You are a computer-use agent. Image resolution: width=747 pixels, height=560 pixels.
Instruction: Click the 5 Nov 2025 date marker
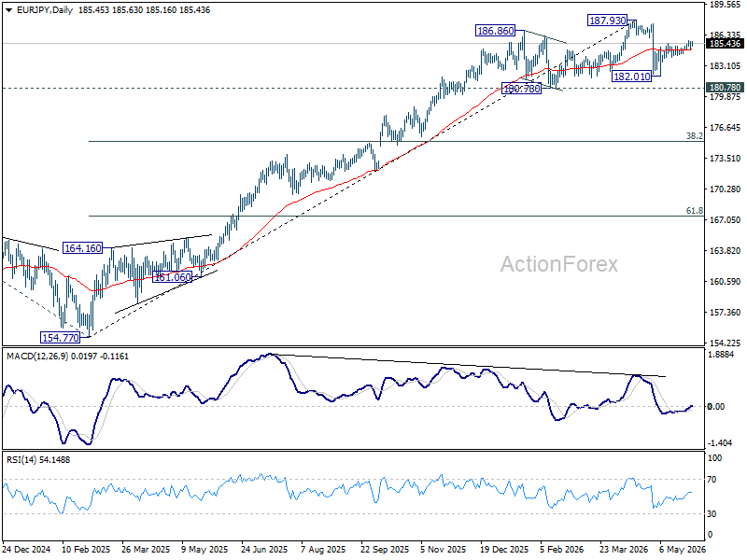point(444,550)
